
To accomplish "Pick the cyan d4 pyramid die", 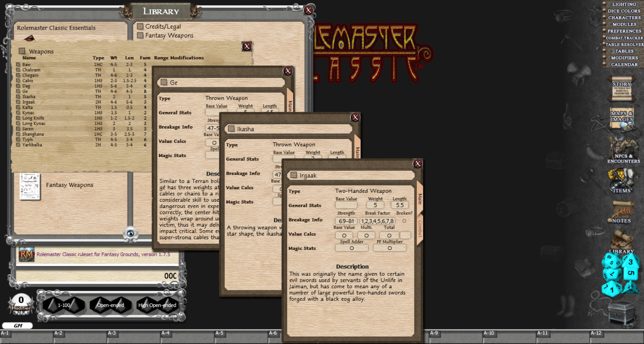I will (630, 287).
